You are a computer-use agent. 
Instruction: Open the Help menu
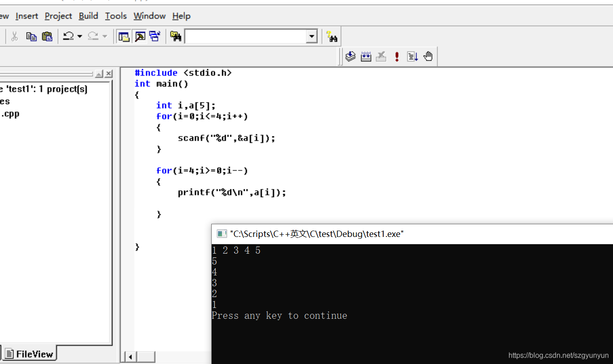pyautogui.click(x=181, y=16)
